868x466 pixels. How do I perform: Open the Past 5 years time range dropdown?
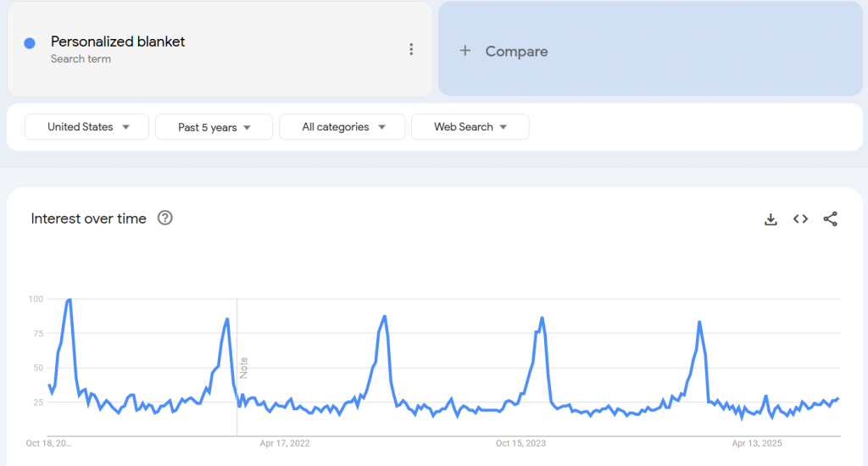(214, 127)
